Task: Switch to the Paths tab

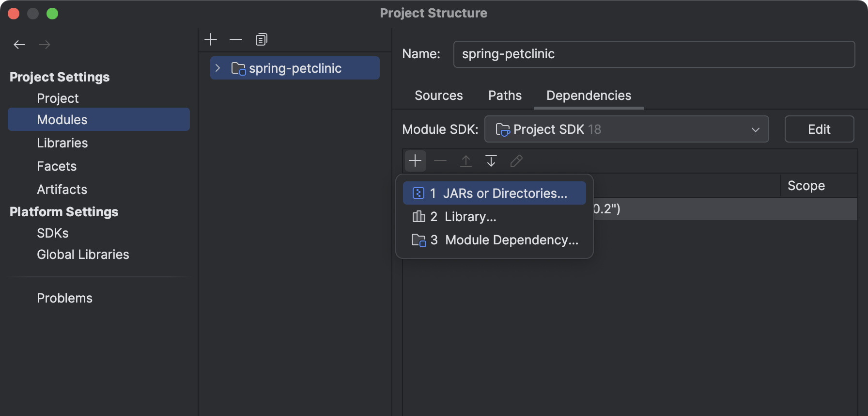Action: click(505, 96)
